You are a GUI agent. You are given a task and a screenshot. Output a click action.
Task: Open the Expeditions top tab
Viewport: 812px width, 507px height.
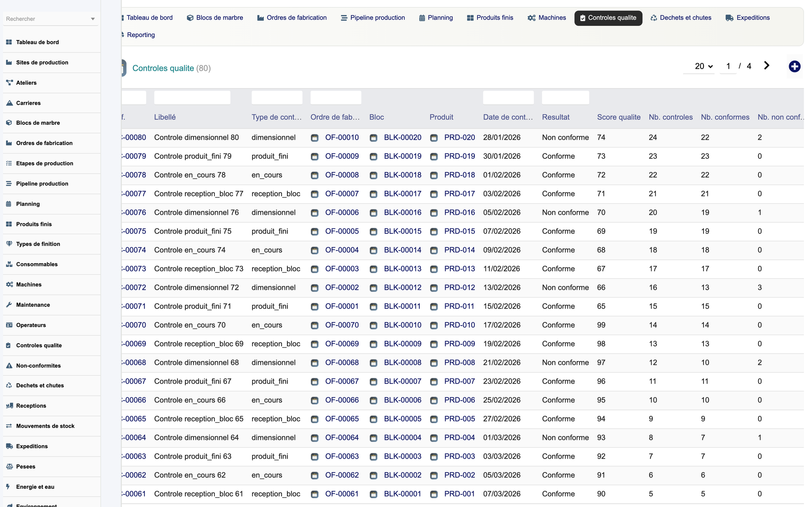click(x=748, y=18)
